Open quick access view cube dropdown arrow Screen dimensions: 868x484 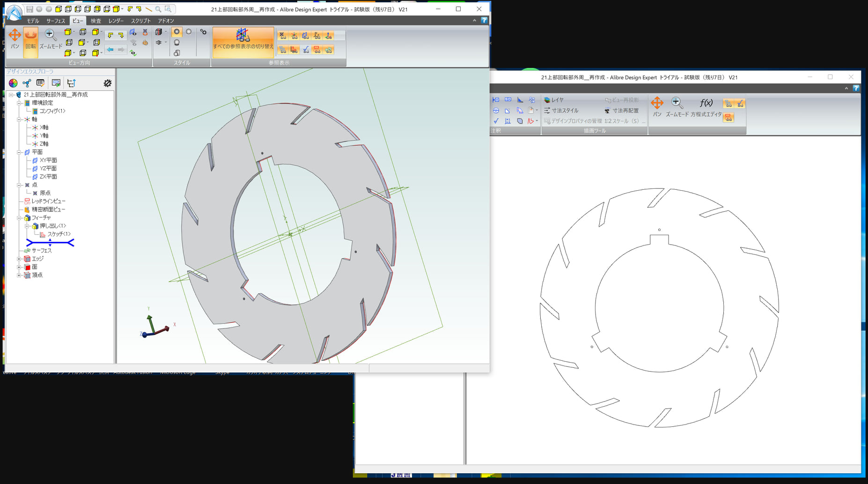point(122,9)
